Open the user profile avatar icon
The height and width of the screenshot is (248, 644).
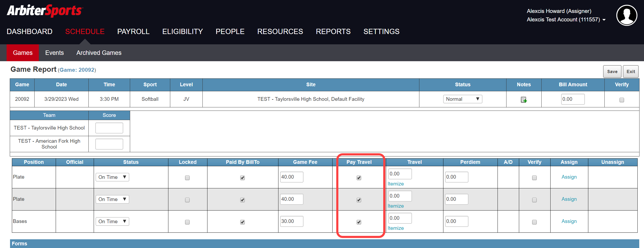click(x=627, y=15)
